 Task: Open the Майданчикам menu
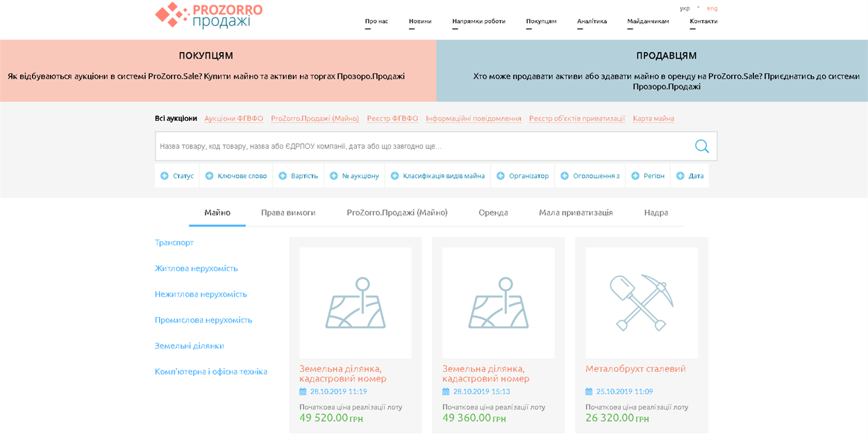coord(648,22)
